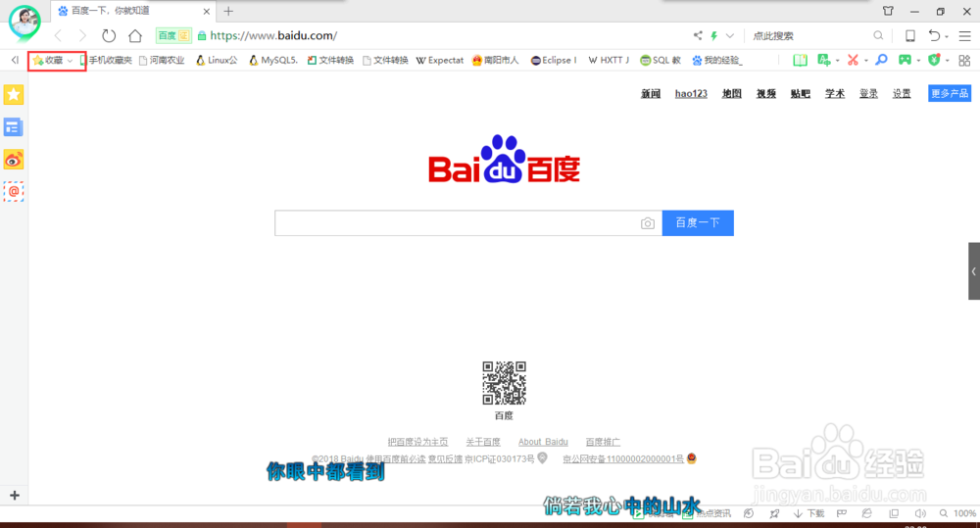The width and height of the screenshot is (980, 528).
Task: Collapse the favorites bar left arrow
Action: coord(15,60)
